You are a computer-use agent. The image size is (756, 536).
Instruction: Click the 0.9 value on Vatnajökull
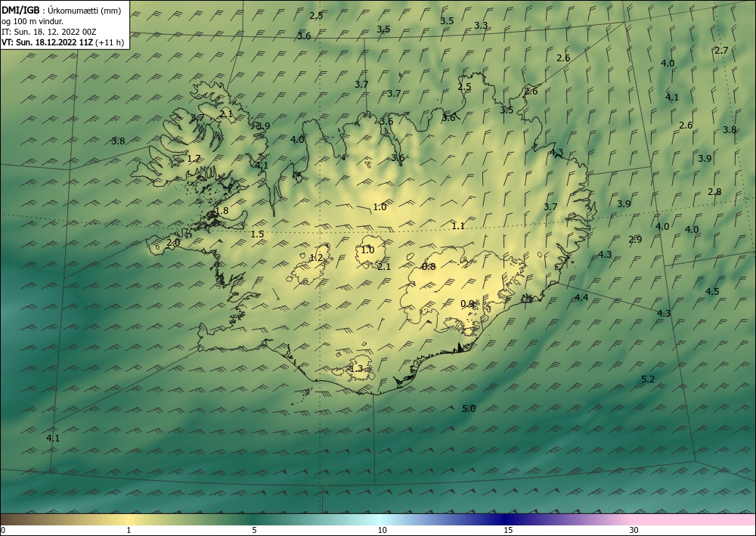pos(467,304)
